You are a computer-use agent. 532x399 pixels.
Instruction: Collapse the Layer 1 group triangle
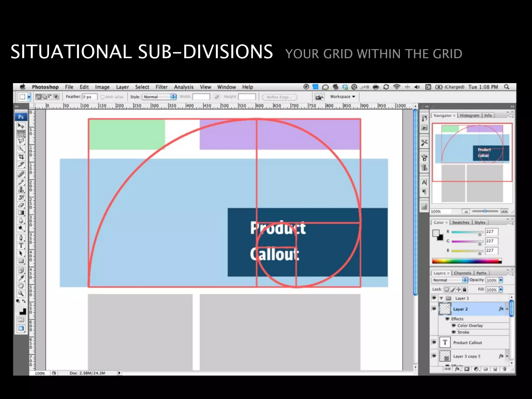[441, 298]
